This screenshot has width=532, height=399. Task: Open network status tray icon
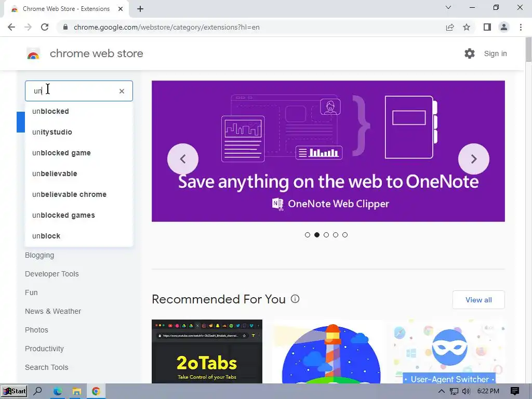tap(454, 391)
